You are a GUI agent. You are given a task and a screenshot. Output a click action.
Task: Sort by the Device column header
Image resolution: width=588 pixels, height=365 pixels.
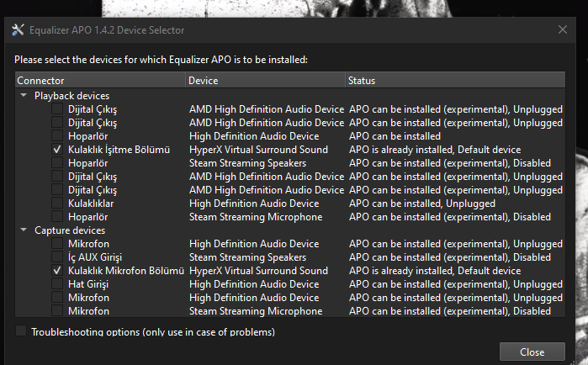point(265,81)
